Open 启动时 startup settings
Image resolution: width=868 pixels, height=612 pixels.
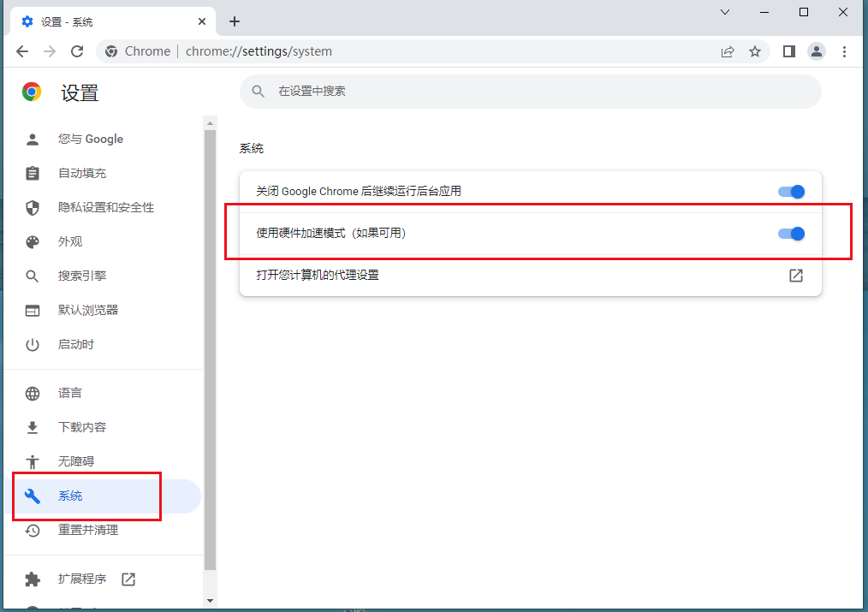[104, 345]
